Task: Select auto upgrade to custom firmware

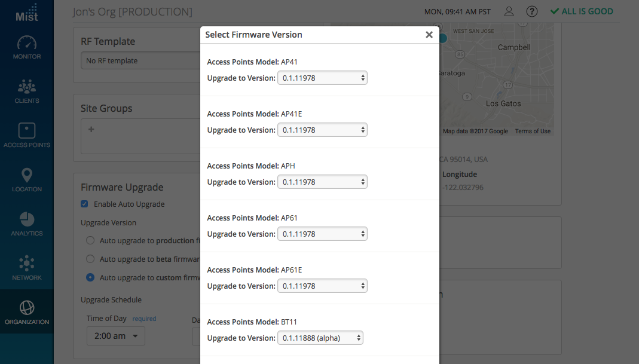Action: (90, 277)
